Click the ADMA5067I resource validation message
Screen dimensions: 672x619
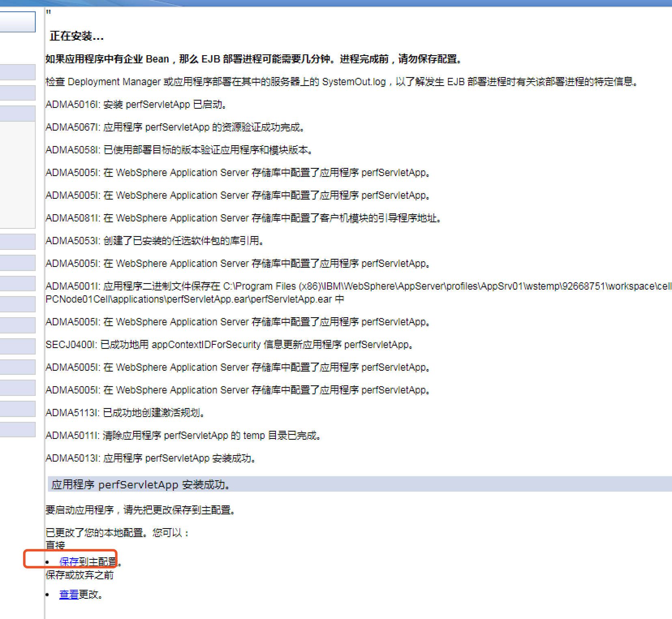pyautogui.click(x=175, y=127)
